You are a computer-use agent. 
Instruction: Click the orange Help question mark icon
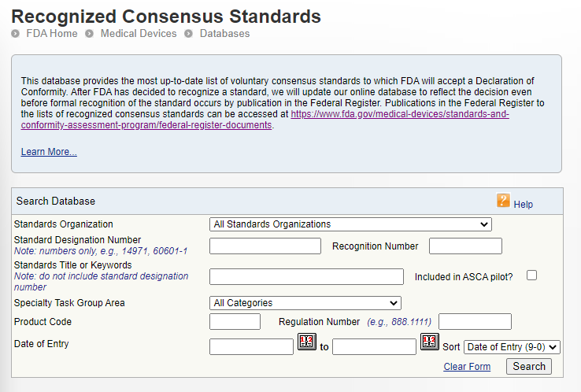504,201
